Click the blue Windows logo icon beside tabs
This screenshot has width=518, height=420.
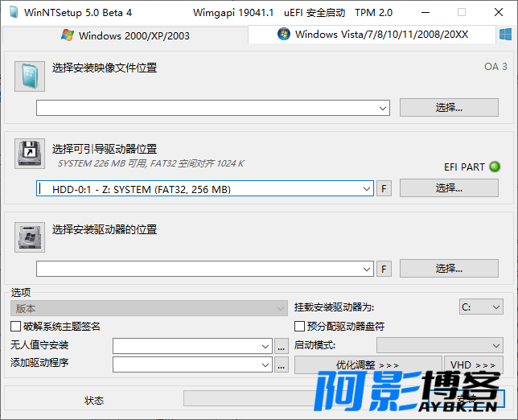(x=505, y=35)
